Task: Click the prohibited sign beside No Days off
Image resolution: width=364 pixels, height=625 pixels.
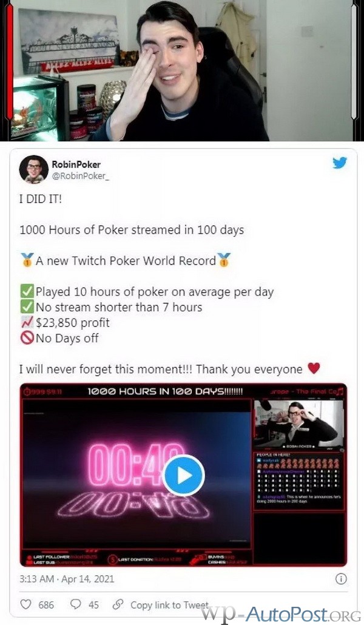Action: tap(27, 339)
